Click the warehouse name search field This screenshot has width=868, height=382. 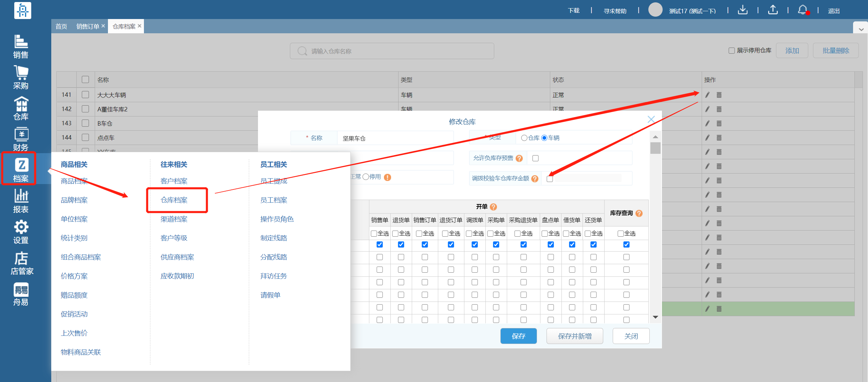[x=392, y=51]
